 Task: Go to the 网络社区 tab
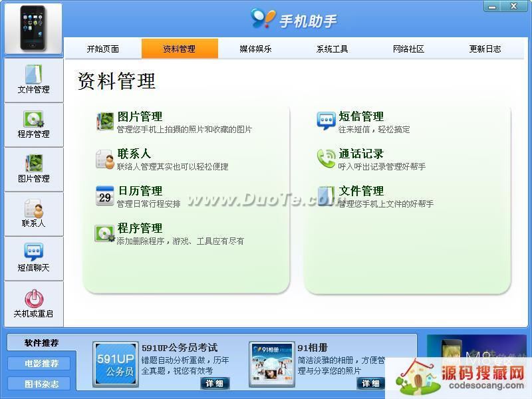408,49
